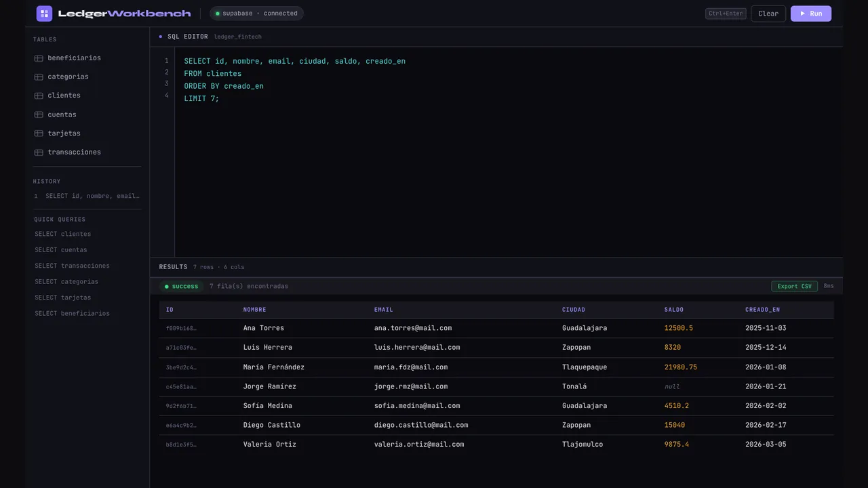Click the ID column header
Screen dimensions: 868x488
[x=170, y=310]
